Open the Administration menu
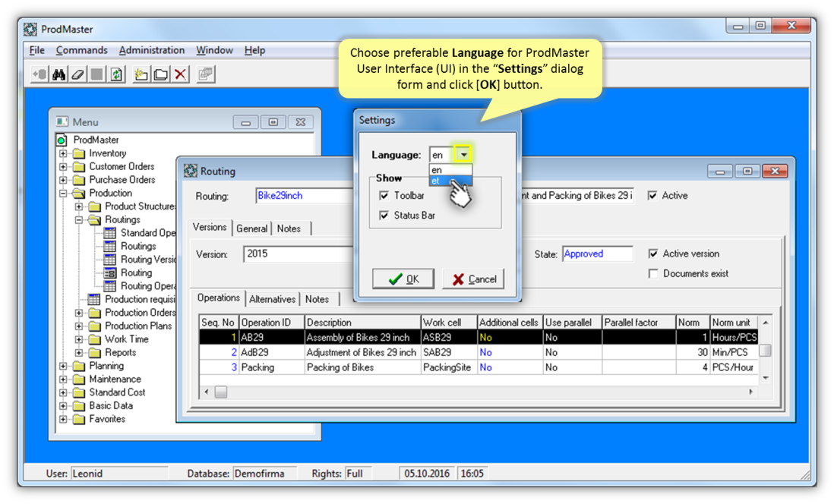The image size is (834, 504). 152,51
